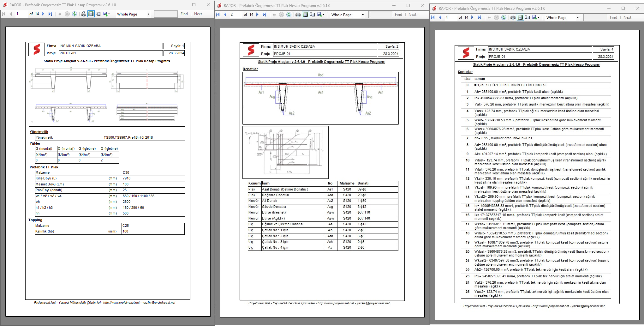644x326 pixels.
Task: Click Next search button in page 4 window
Action: [627, 17]
